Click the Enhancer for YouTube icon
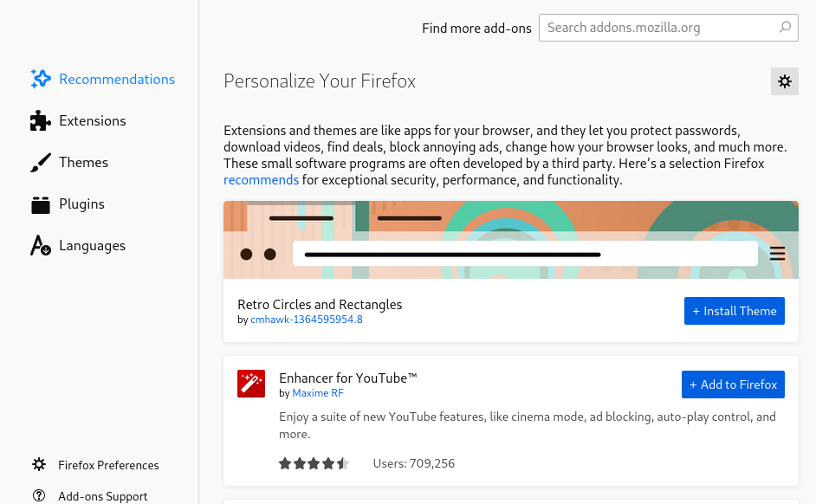Screen dimensions: 816x504 point(251,384)
